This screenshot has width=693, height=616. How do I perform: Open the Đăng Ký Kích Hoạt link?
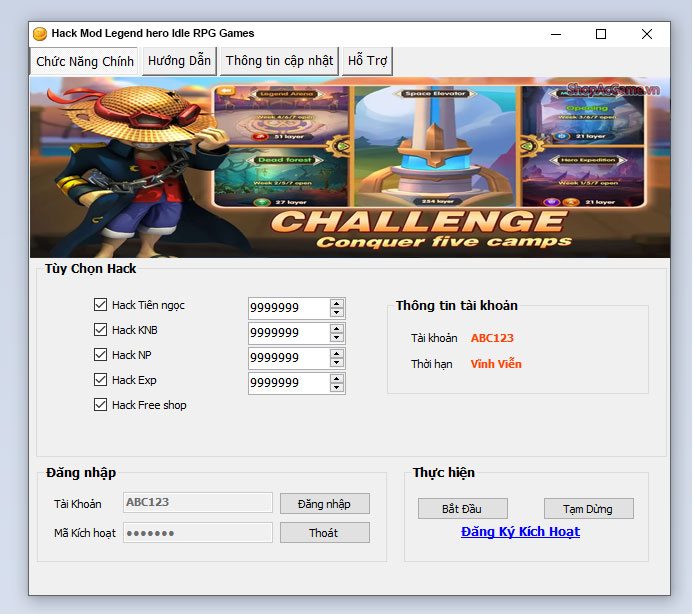click(x=520, y=532)
